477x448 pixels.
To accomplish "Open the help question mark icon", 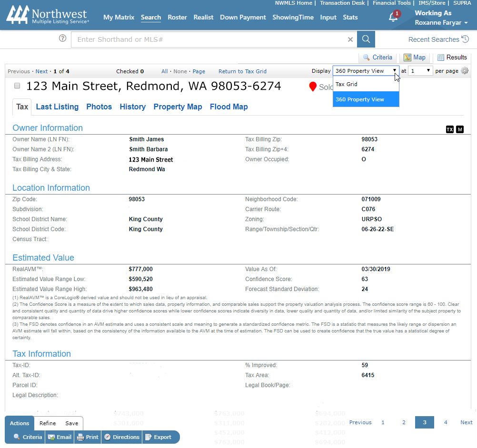I will click(x=62, y=39).
